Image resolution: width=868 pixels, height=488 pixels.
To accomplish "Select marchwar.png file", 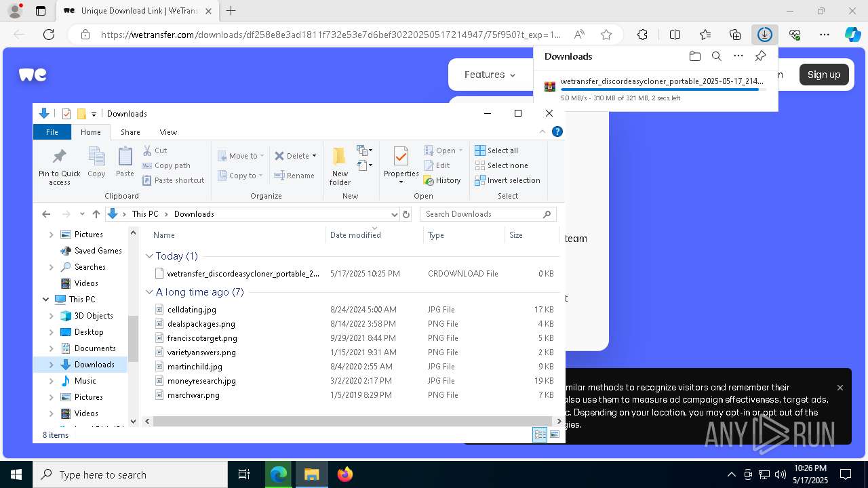I will point(193,395).
